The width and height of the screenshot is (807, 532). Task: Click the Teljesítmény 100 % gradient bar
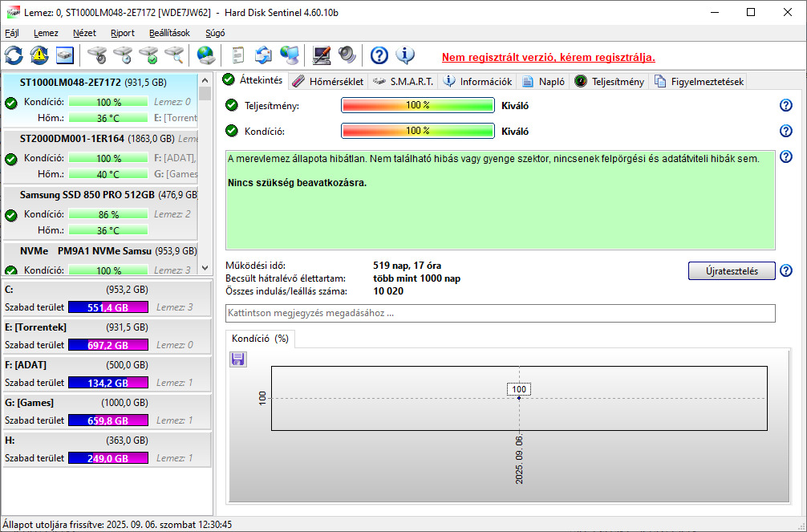[x=417, y=105]
